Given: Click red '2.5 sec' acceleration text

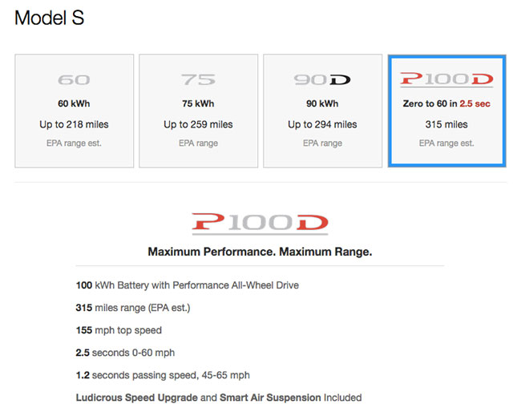Looking at the screenshot, I should coord(475,103).
